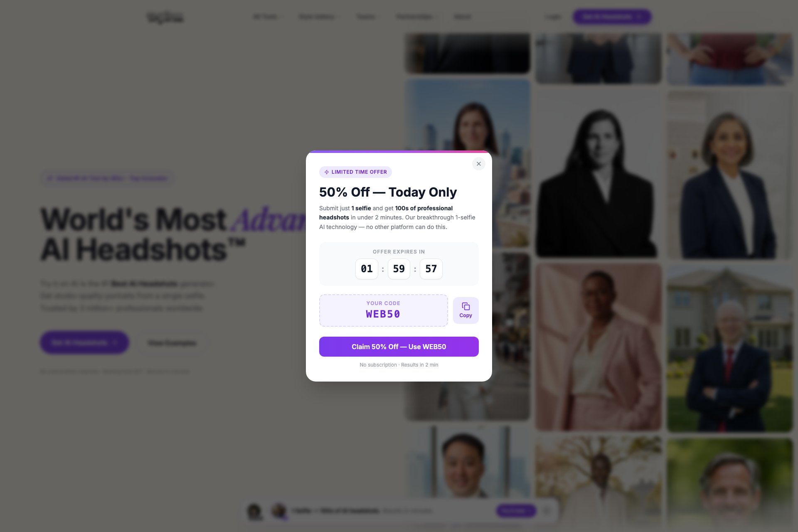Open the Login link in header
Screen dimensions: 798x532
[x=553, y=17]
